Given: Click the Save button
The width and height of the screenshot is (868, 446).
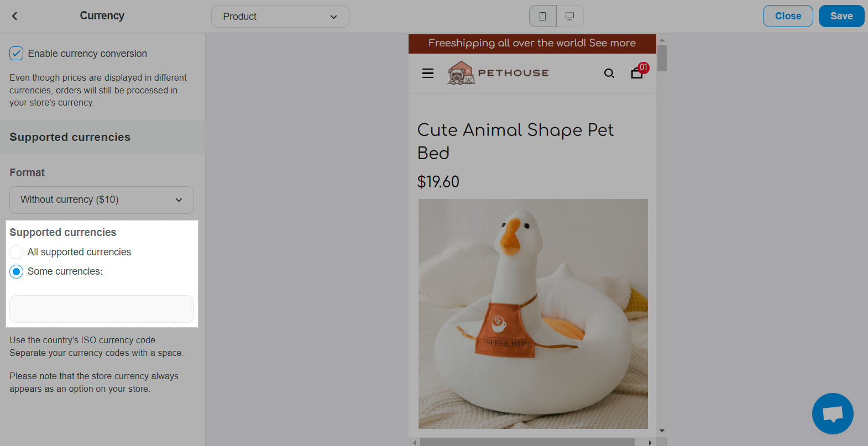Looking at the screenshot, I should pos(841,16).
